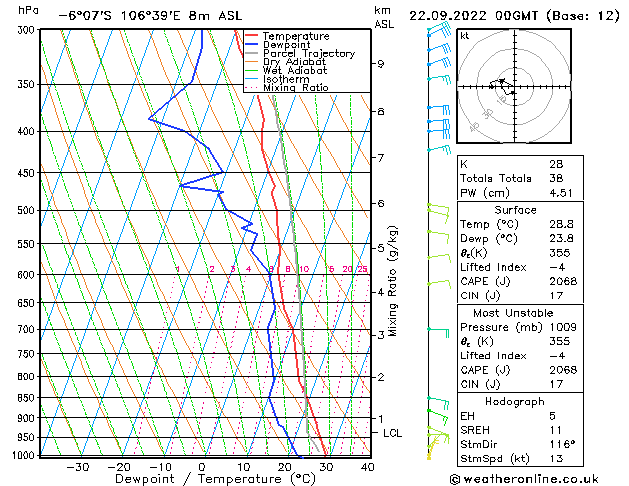Select the 40 temperature axis label
This screenshot has height=486, width=629.
coord(367,468)
